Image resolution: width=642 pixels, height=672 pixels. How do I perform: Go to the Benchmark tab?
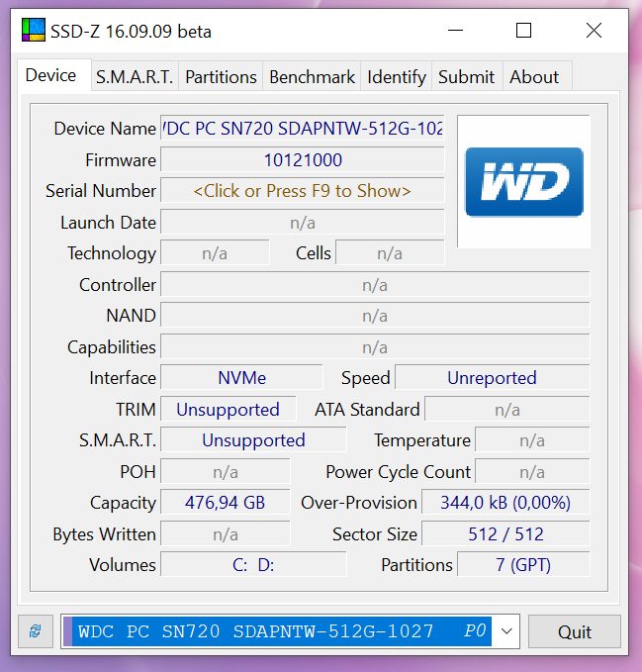tap(312, 76)
